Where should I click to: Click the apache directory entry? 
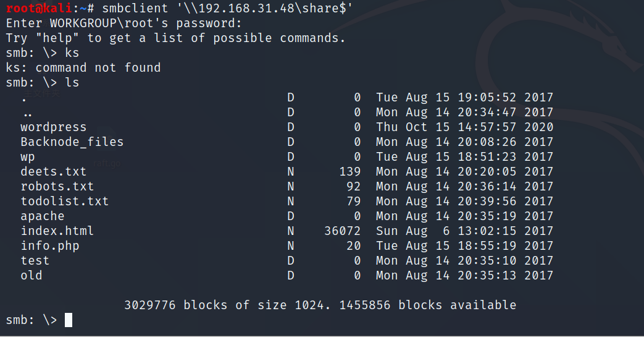[42, 216]
